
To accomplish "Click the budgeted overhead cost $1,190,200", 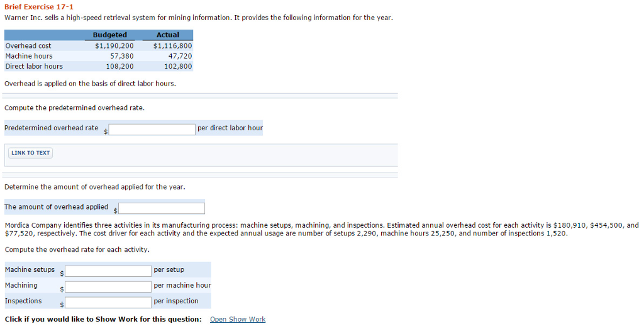I will point(114,46).
